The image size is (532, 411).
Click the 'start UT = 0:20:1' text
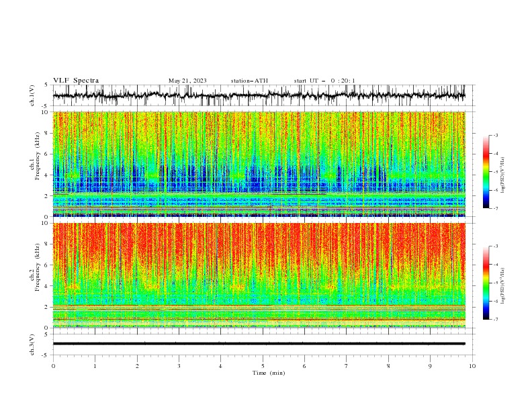[324, 81]
